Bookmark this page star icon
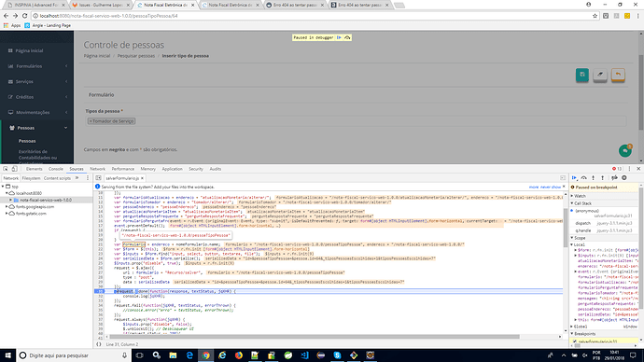This screenshot has height=362, width=644. tap(595, 16)
